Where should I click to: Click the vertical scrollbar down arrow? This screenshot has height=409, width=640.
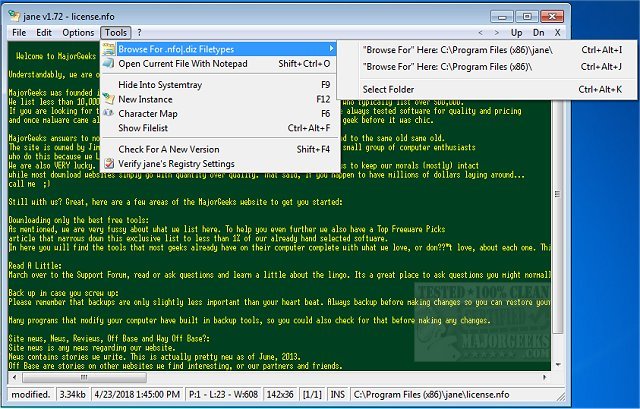click(558, 365)
